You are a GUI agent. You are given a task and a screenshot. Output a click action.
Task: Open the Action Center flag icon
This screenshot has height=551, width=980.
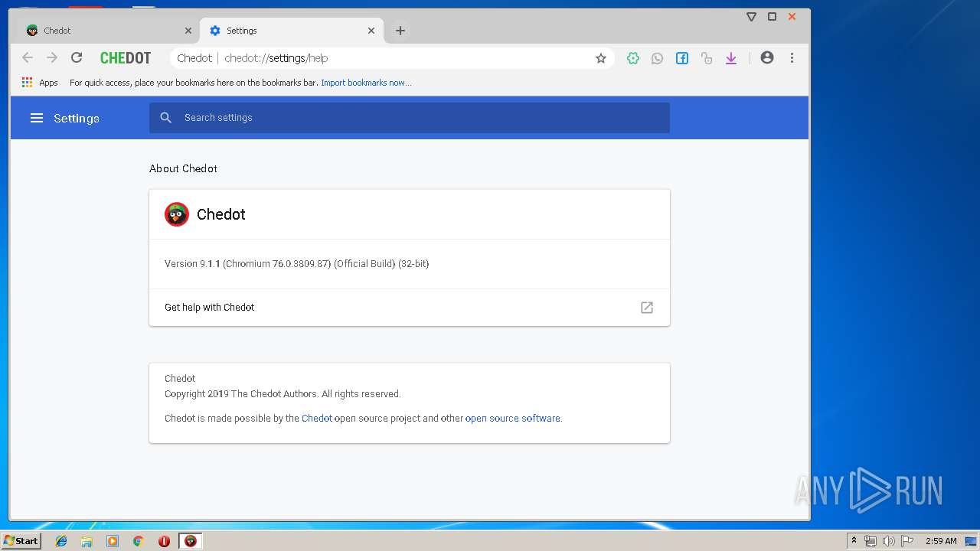[907, 541]
